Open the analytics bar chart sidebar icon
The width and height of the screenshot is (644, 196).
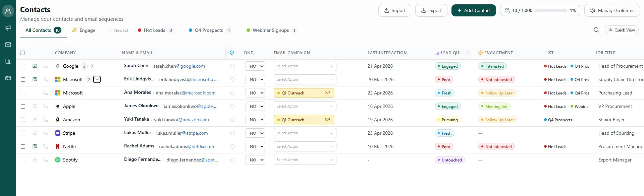(8, 61)
